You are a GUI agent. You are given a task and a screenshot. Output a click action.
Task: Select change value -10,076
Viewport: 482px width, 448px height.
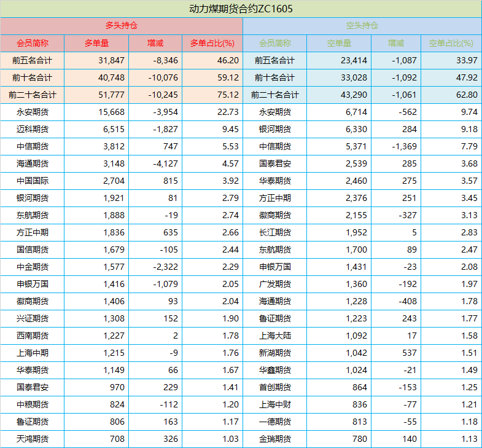coord(163,77)
